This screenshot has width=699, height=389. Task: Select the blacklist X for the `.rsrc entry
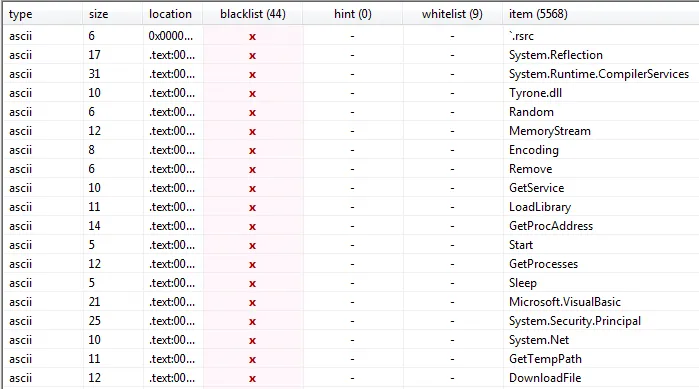(x=252, y=37)
